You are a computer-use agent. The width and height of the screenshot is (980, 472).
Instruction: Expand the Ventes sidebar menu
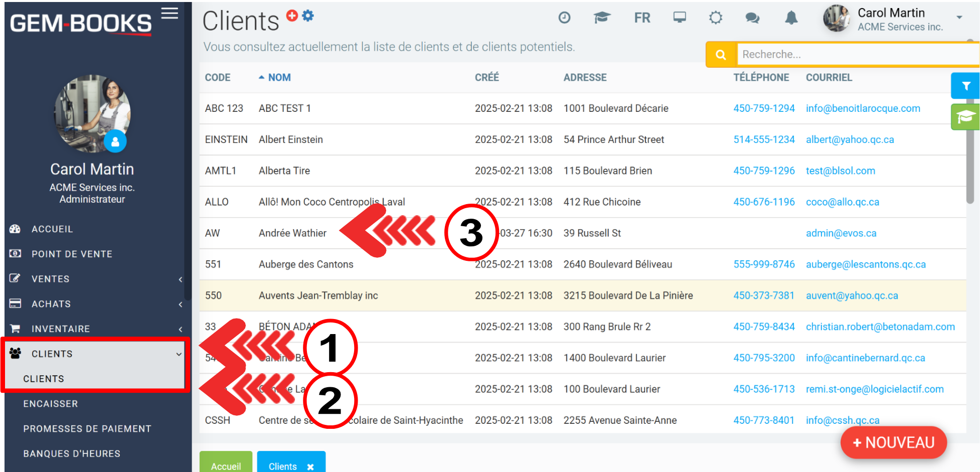95,279
